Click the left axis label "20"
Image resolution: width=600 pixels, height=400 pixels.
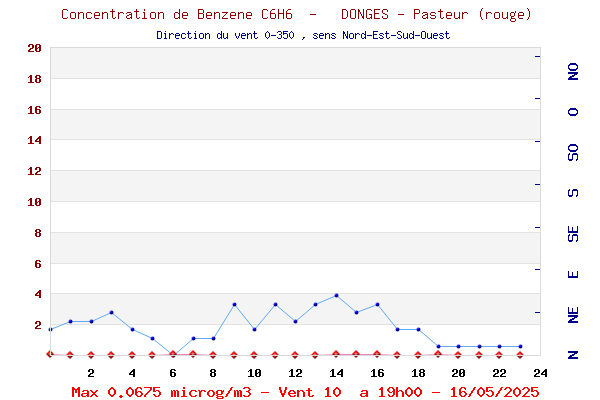34,48
